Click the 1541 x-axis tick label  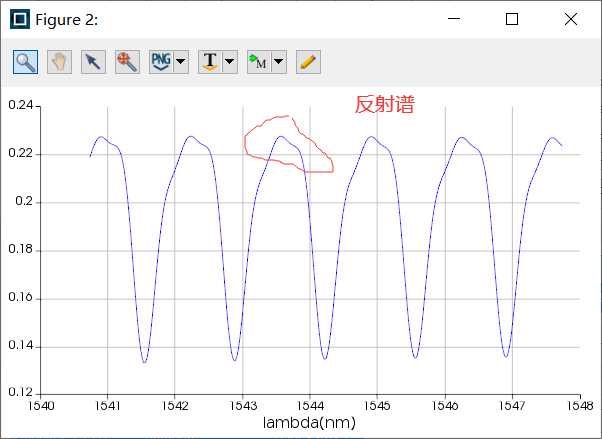[x=108, y=406]
